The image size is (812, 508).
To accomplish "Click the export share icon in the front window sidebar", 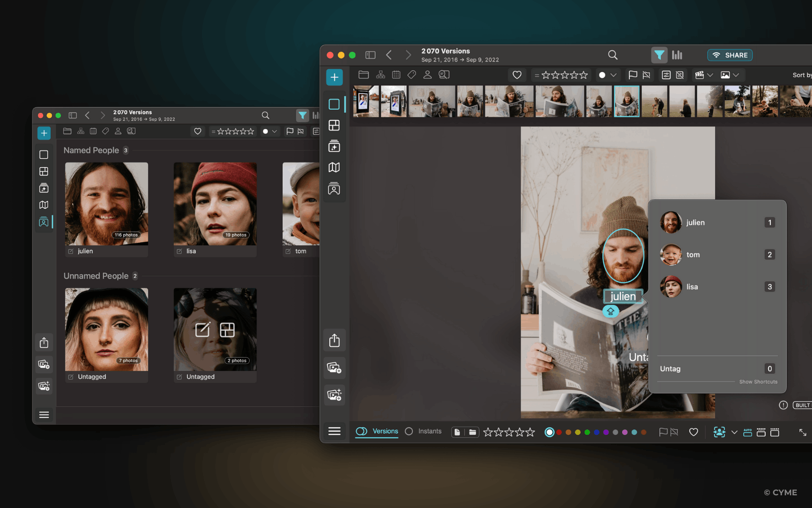I will click(x=334, y=340).
